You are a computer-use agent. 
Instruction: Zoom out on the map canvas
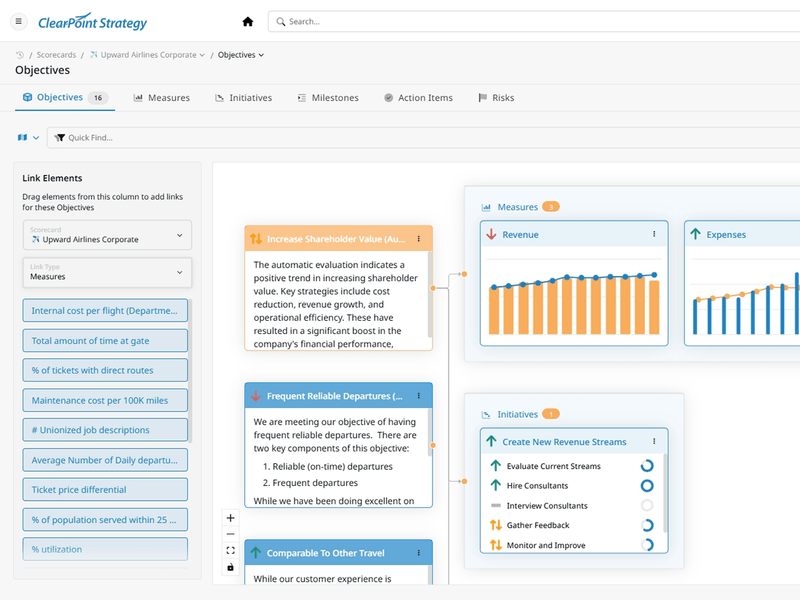pyautogui.click(x=231, y=534)
